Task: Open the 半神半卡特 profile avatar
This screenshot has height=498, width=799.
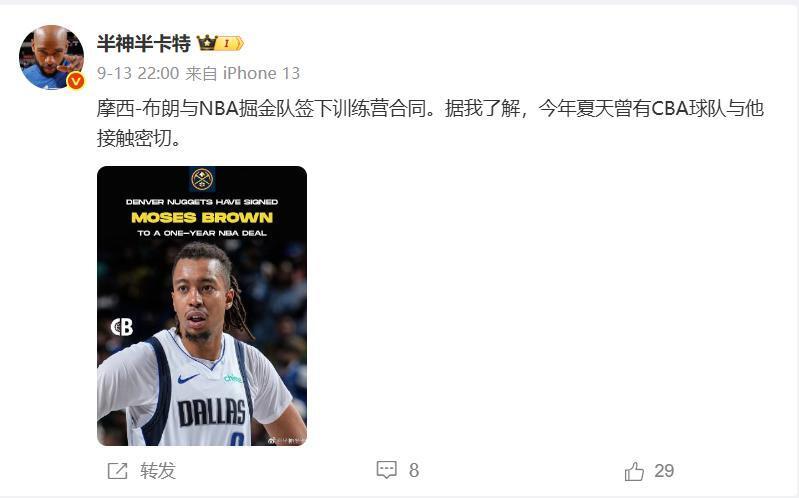Action: (51, 57)
